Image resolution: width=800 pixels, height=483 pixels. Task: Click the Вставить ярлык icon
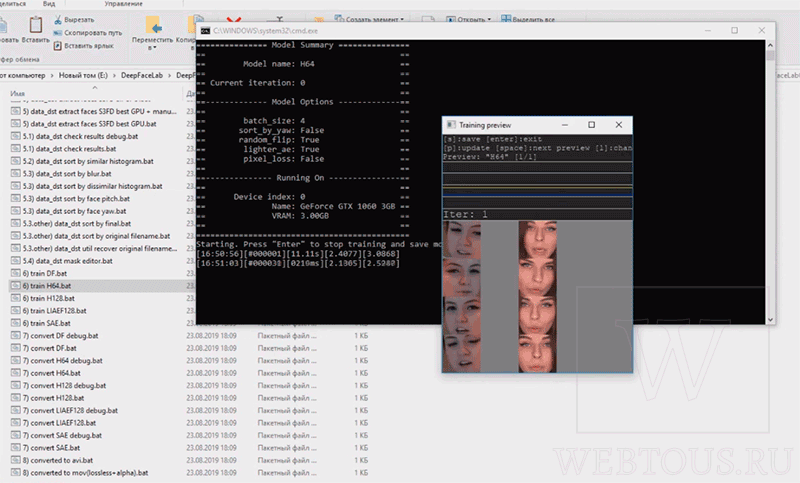pos(58,46)
